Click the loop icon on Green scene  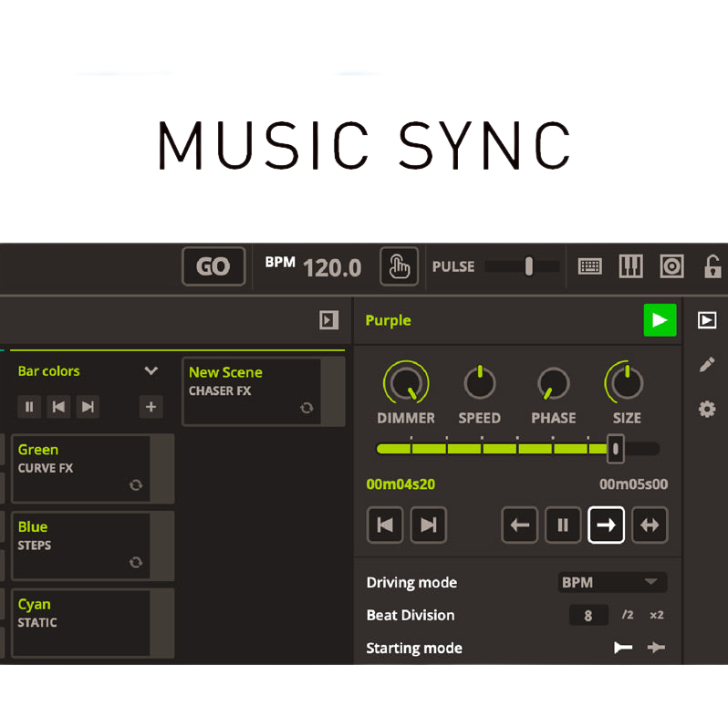point(136,485)
